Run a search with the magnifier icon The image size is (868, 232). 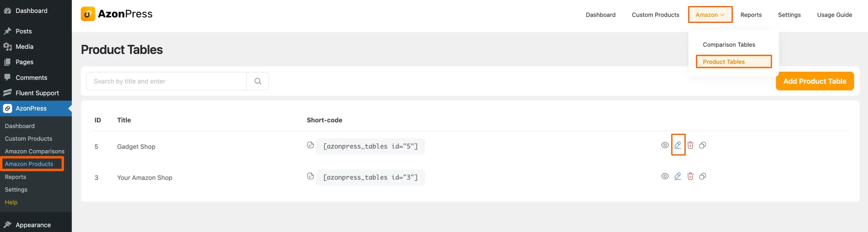pos(258,81)
